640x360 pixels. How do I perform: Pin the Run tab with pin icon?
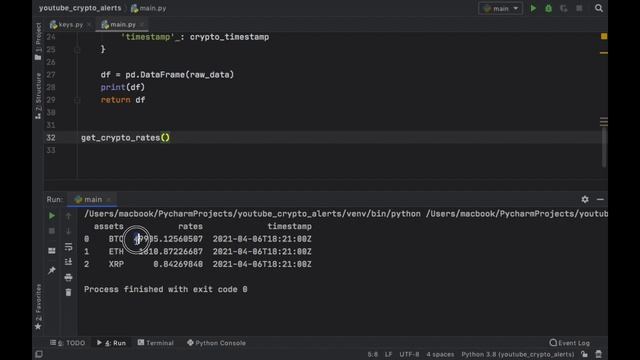click(52, 270)
